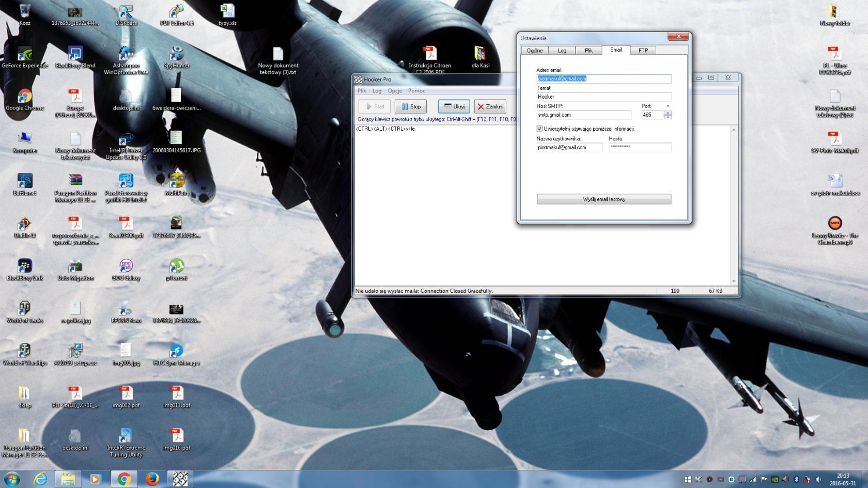Click the Stop button in Hooker Pro
Viewport: 868px width, 488px height.
click(x=411, y=106)
